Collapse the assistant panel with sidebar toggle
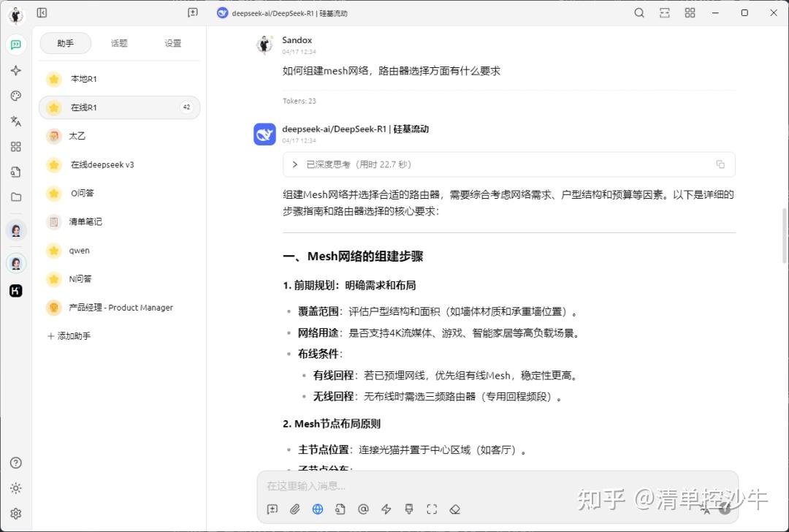789x532 pixels. (x=42, y=12)
